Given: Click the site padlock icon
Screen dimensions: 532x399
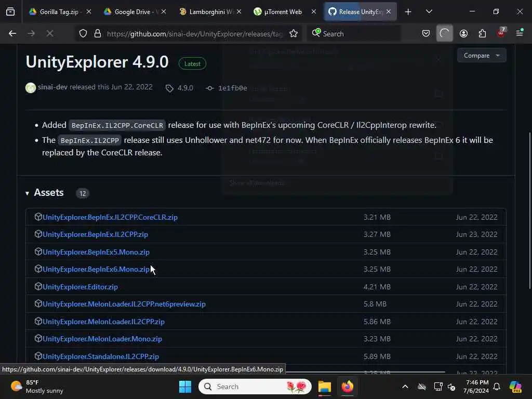Looking at the screenshot, I should (98, 34).
